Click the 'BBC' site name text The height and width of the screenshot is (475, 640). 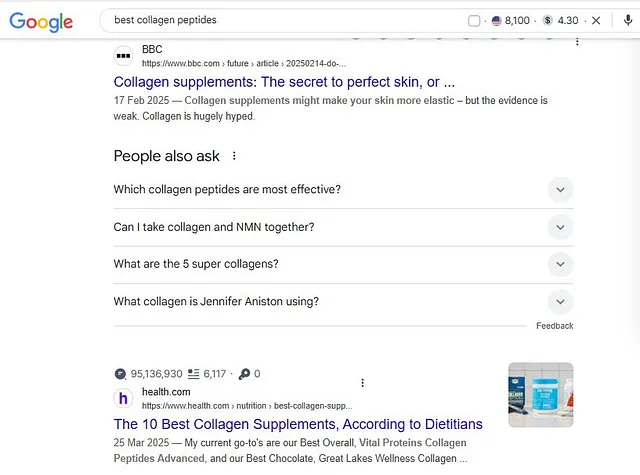click(x=152, y=49)
